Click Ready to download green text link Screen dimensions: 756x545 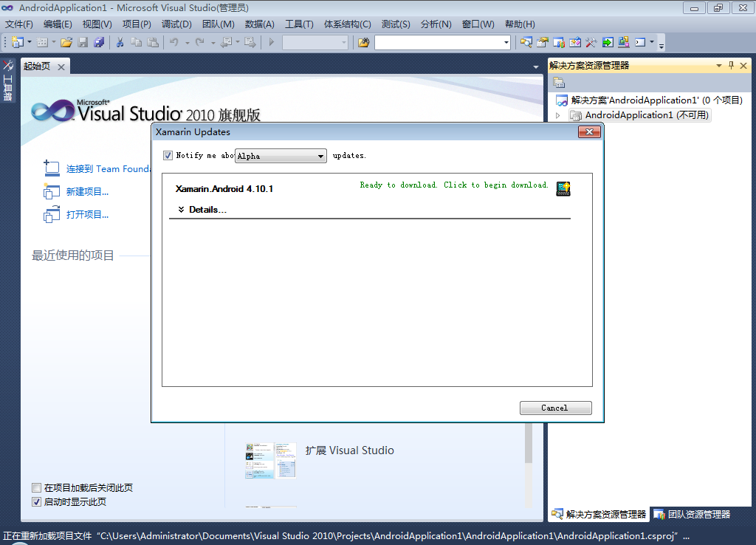click(x=454, y=185)
